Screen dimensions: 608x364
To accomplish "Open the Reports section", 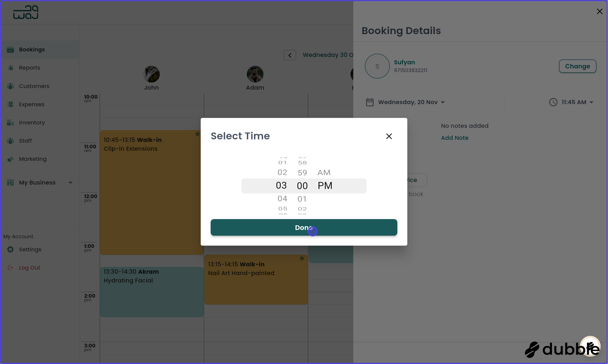I will [x=30, y=68].
